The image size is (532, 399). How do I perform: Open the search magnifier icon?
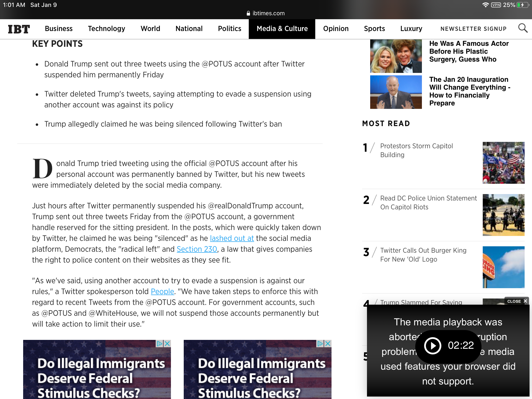523,28
